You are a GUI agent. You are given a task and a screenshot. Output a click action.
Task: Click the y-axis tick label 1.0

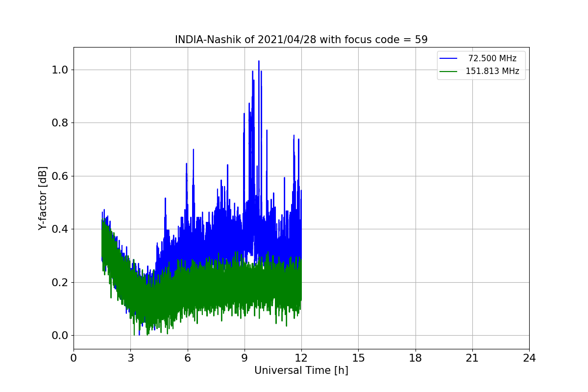60,70
